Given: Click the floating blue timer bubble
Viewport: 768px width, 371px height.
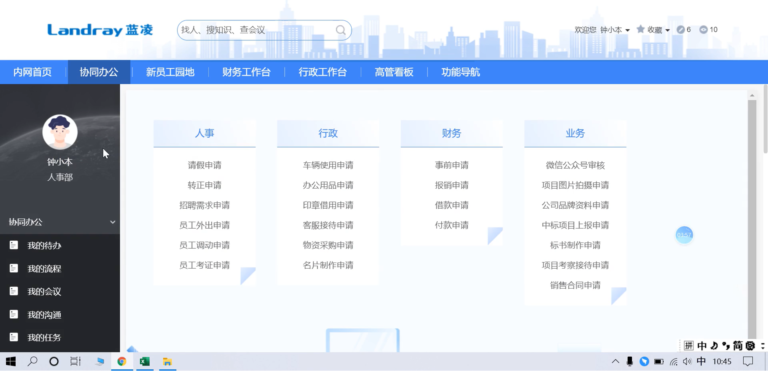Looking at the screenshot, I should 684,235.
